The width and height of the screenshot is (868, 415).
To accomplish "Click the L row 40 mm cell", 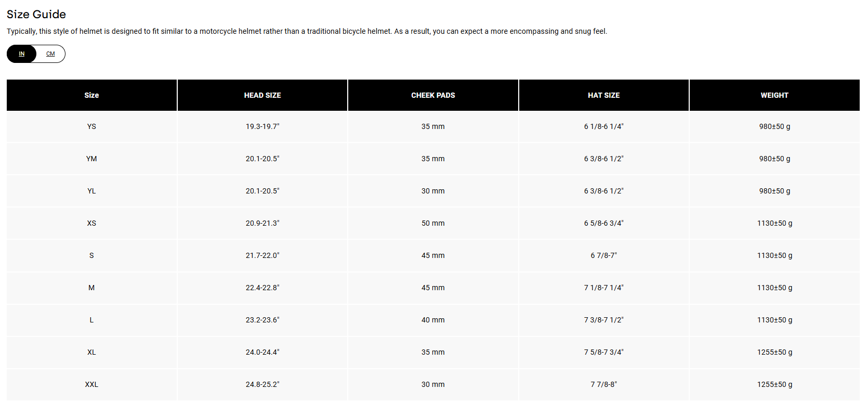I will click(x=433, y=320).
